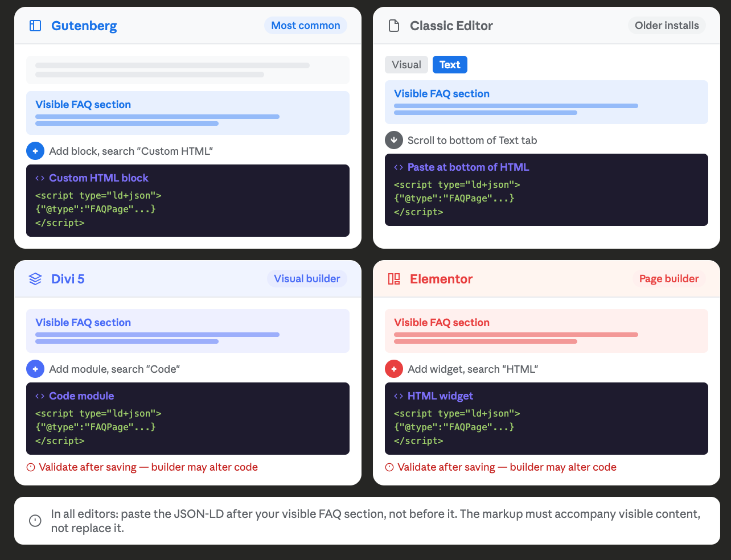The width and height of the screenshot is (731, 560).
Task: Click the Elementor heading
Action: [441, 279]
